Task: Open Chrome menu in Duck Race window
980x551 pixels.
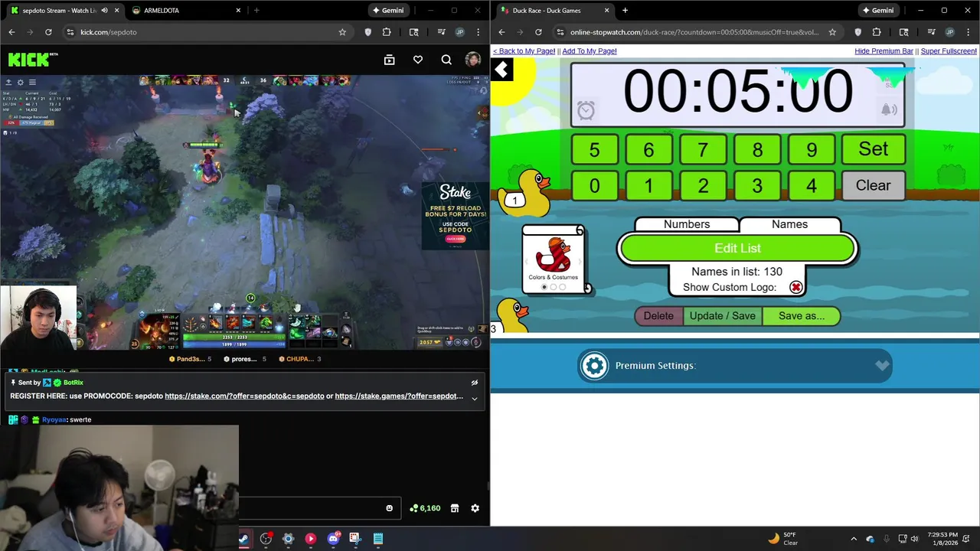Action: point(968,32)
